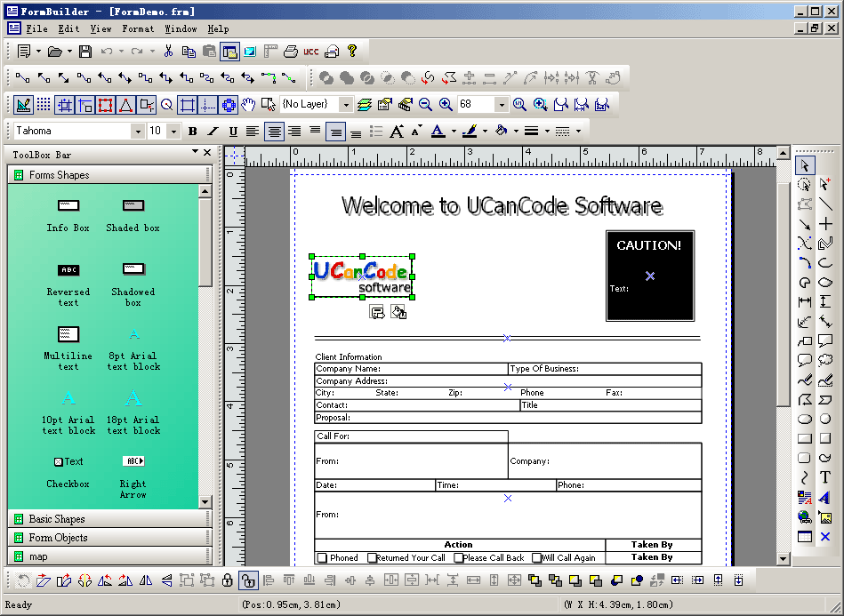The image size is (844, 616).
Task: Open the font size 10 dropdown
Action: (x=173, y=132)
